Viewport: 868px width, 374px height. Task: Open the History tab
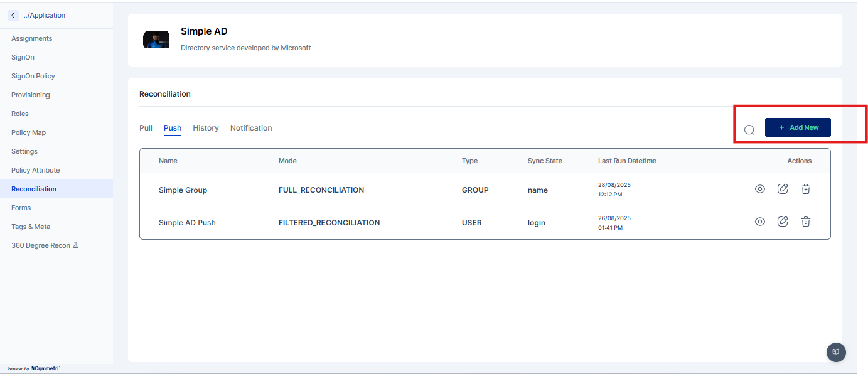point(205,128)
